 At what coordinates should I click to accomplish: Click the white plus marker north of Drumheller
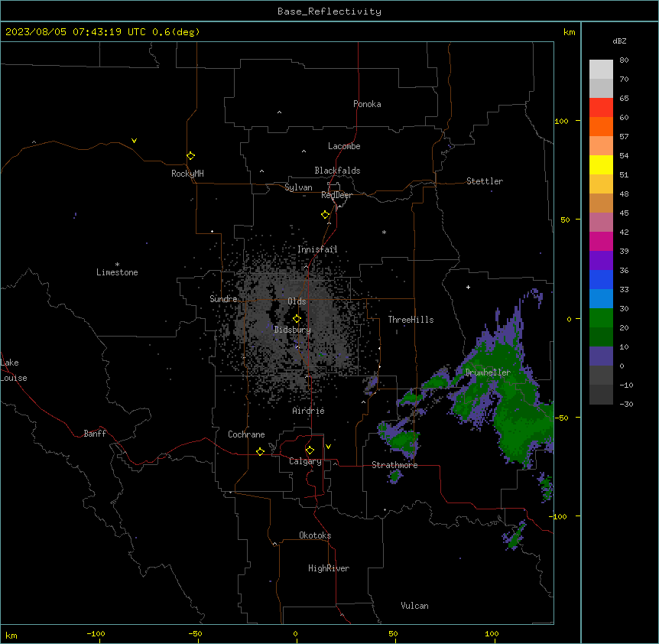(468, 287)
